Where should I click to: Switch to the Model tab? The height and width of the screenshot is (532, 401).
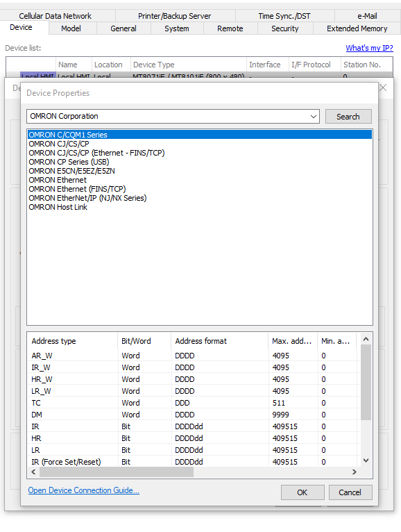click(x=71, y=28)
